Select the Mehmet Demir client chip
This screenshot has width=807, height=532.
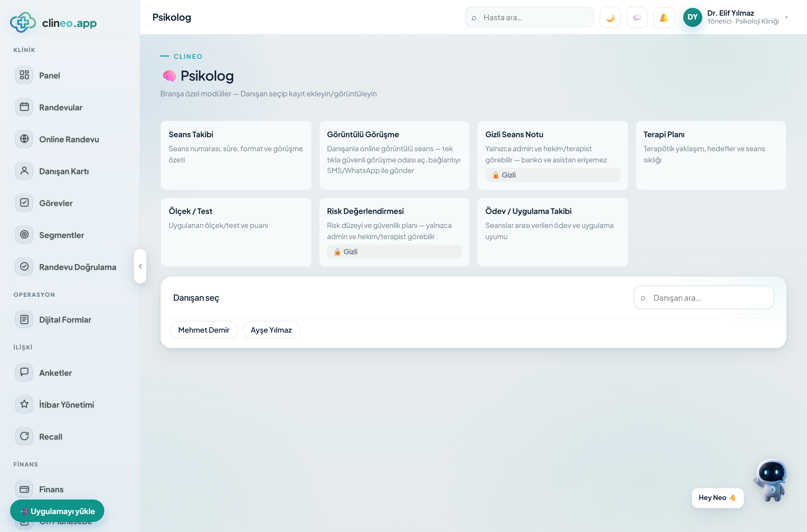[204, 330]
